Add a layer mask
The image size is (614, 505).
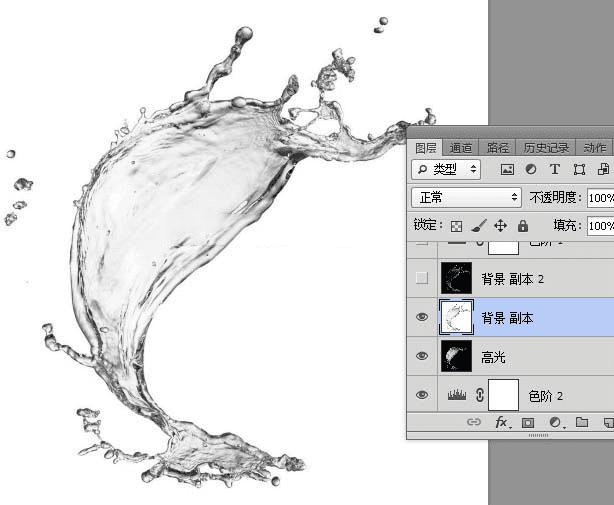528,423
